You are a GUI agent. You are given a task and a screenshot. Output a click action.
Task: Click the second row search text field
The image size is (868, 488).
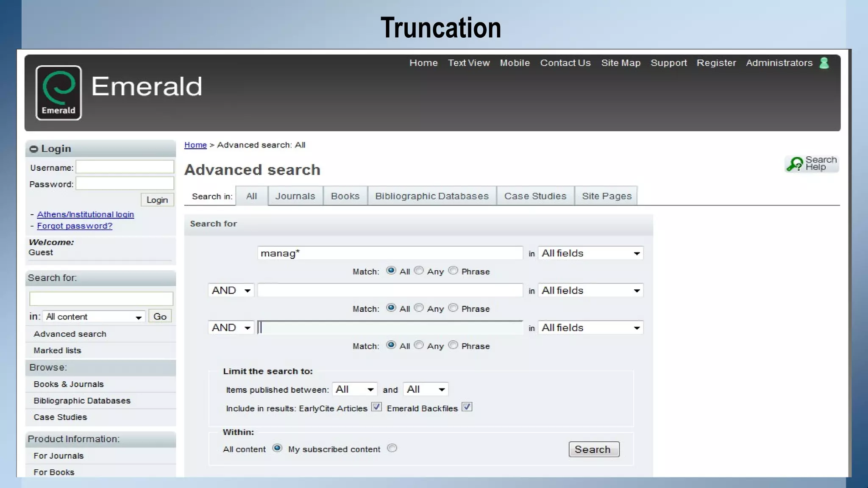390,291
